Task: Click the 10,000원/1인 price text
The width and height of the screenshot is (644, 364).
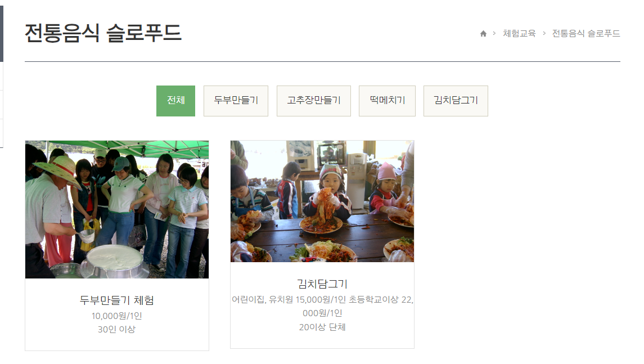Action: point(117,316)
